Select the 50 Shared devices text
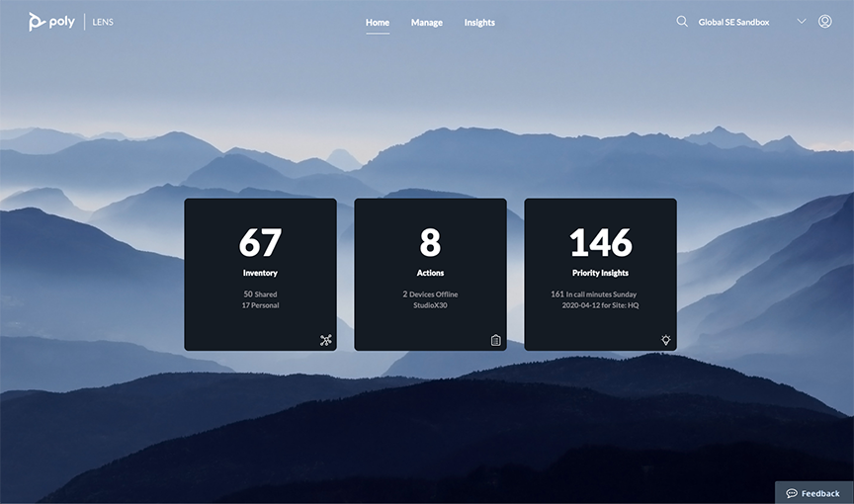The width and height of the screenshot is (854, 504). 260,294
